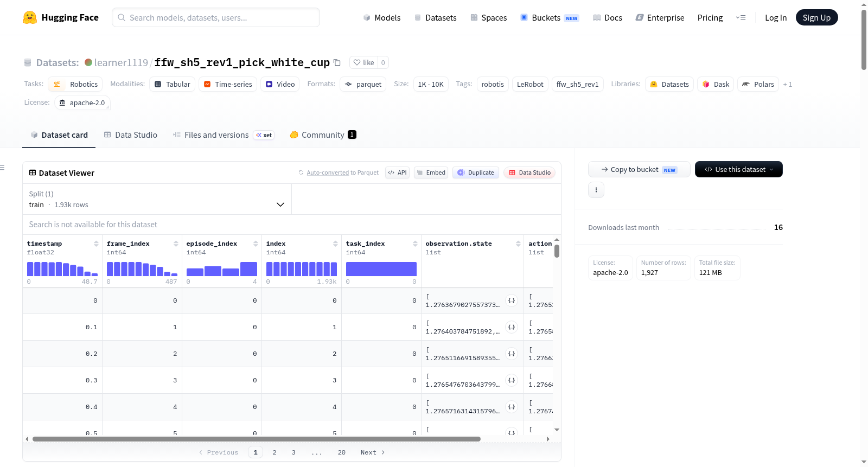This screenshot has width=868, height=467.
Task: Click the episode_index histogram chart
Action: [x=222, y=269]
